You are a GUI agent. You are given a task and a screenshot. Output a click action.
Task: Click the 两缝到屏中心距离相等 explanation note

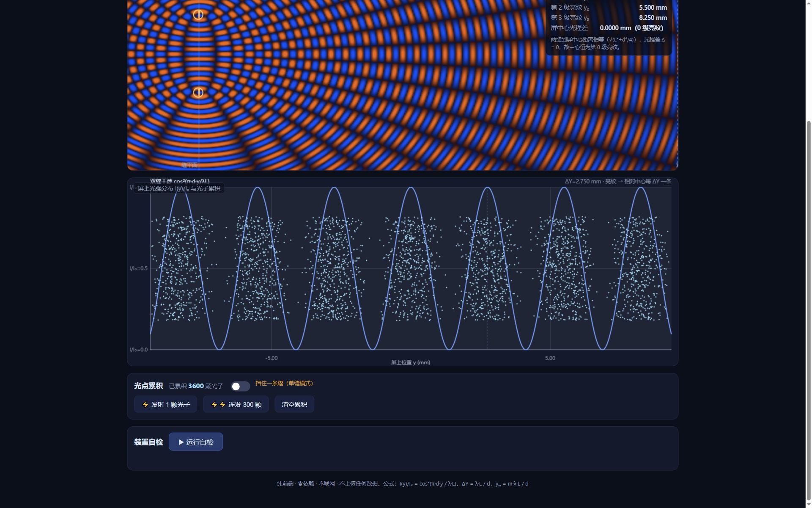pyautogui.click(x=608, y=43)
